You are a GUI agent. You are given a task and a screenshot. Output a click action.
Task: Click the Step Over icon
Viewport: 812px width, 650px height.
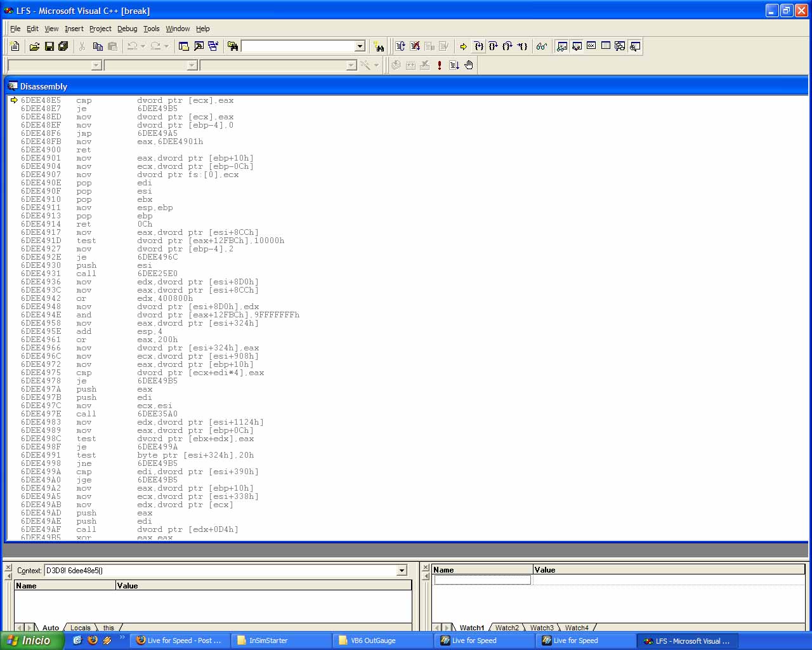493,46
